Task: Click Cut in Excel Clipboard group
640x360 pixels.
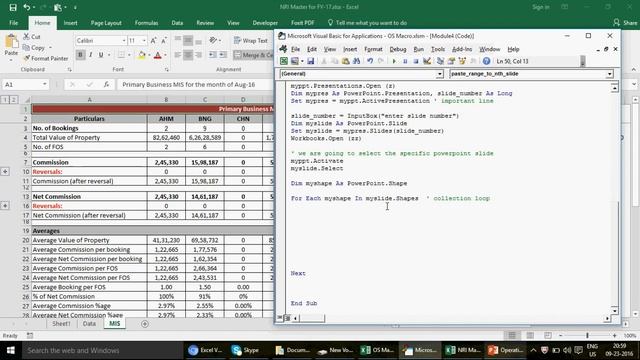Action: 32,37
